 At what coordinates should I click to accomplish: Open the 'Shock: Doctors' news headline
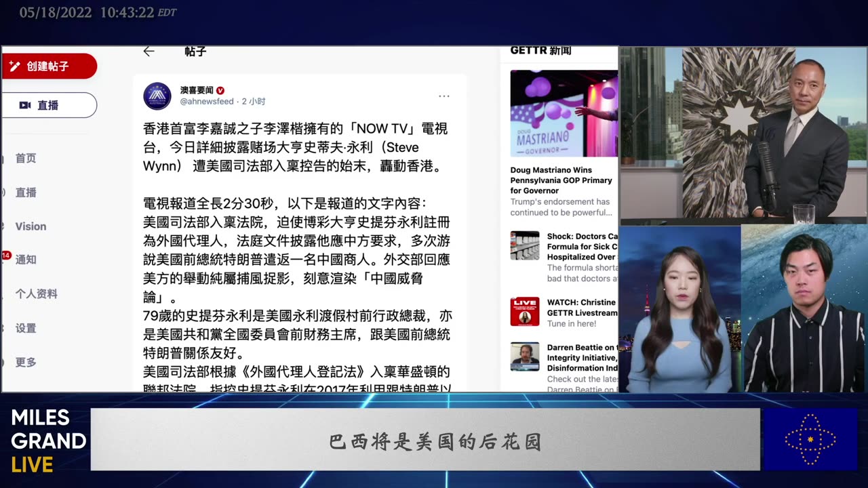tap(583, 247)
